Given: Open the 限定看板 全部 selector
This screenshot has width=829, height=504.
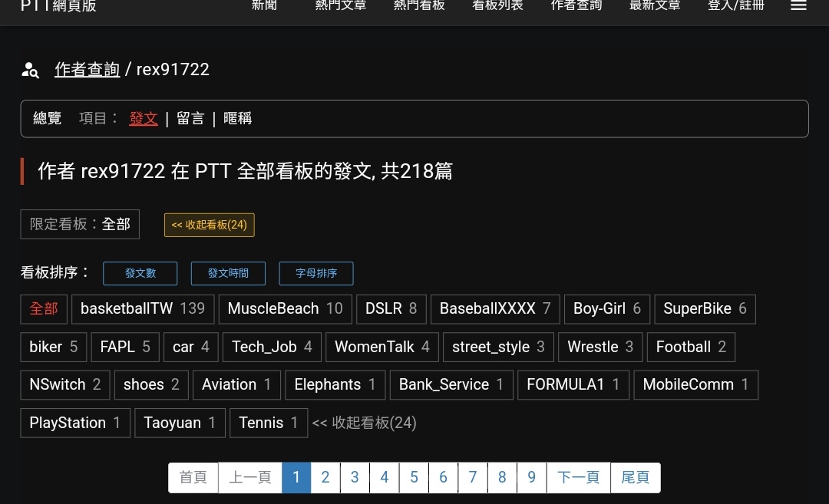Looking at the screenshot, I should 80,224.
